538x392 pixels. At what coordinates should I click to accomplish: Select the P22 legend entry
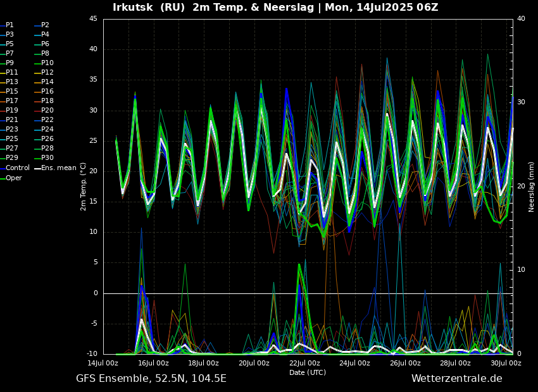coord(47,120)
